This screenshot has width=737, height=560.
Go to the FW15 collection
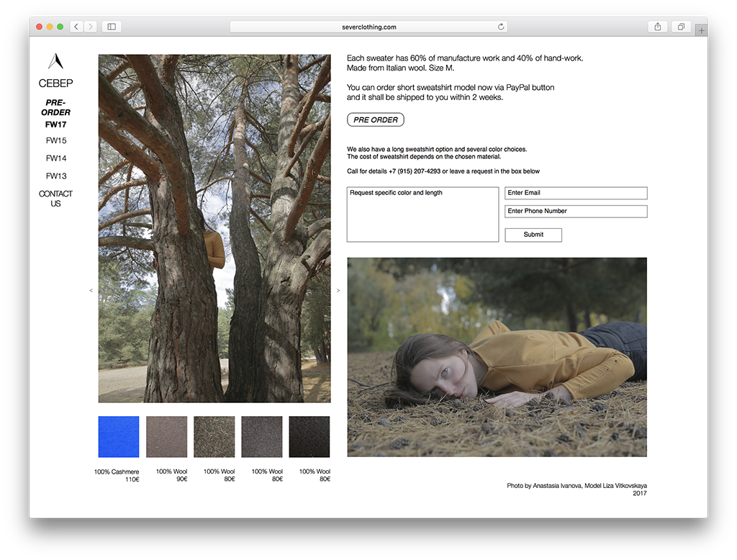(55, 140)
